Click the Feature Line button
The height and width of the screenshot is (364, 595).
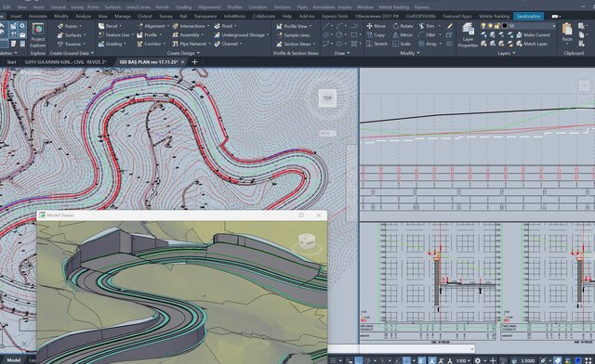click(114, 35)
